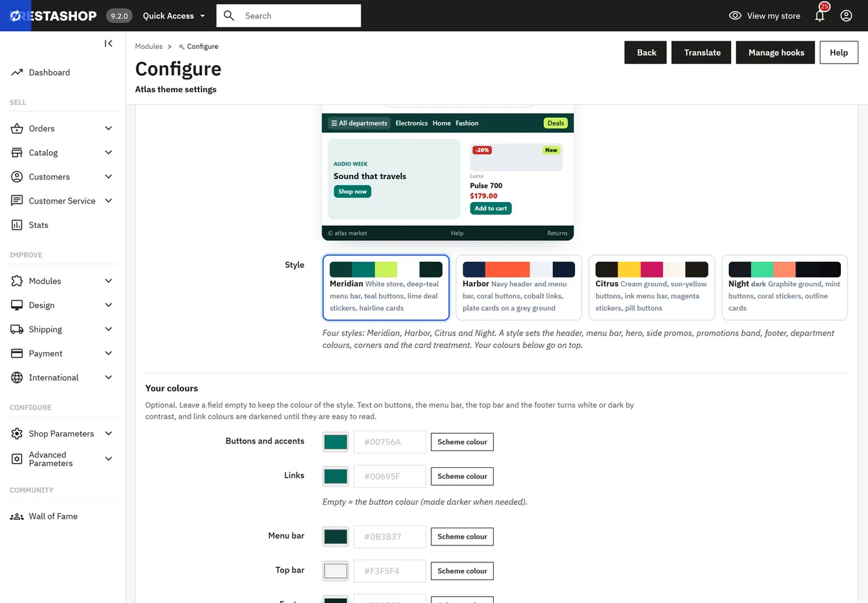Screen dimensions: 868x603
Task: Click the Payment card icon
Action: 17,353
